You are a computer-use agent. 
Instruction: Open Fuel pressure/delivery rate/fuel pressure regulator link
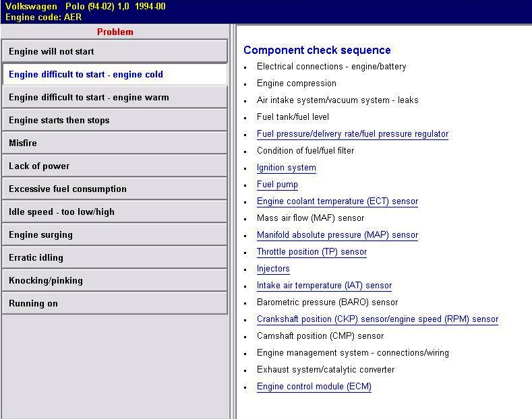click(x=353, y=134)
